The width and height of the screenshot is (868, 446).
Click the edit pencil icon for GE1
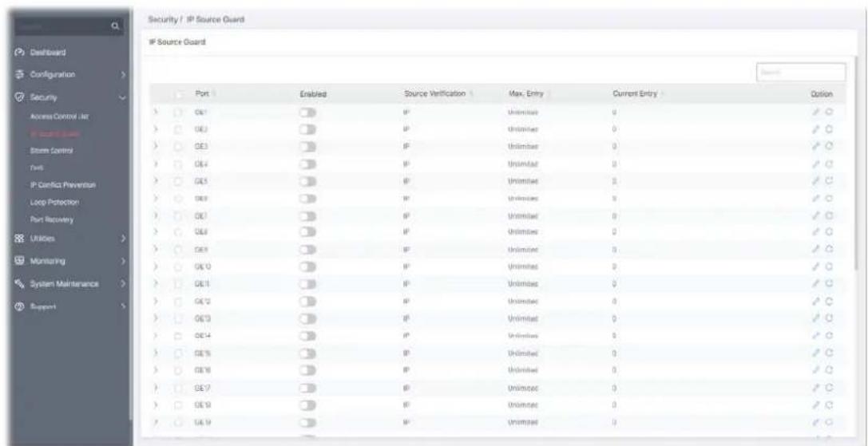(x=816, y=112)
